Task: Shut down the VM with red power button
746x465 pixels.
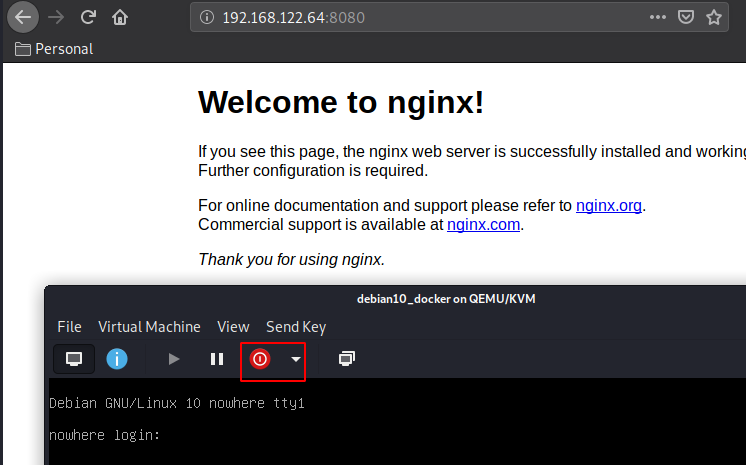Action: tap(260, 359)
